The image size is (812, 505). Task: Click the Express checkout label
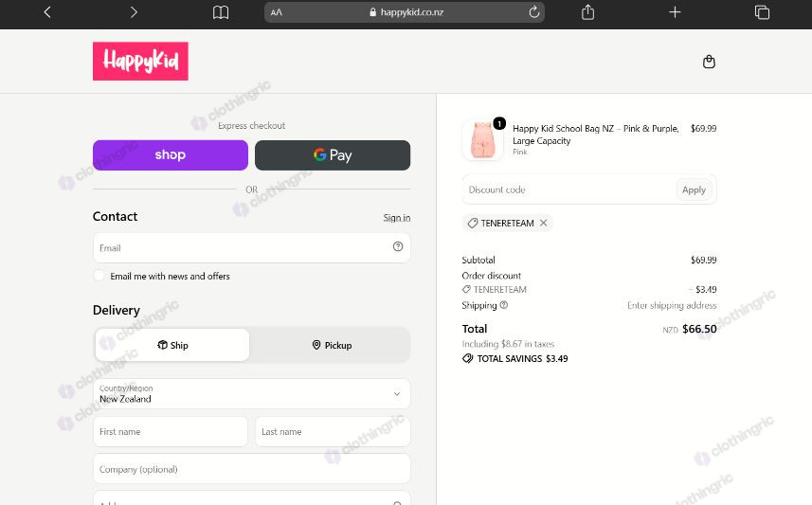pyautogui.click(x=252, y=125)
